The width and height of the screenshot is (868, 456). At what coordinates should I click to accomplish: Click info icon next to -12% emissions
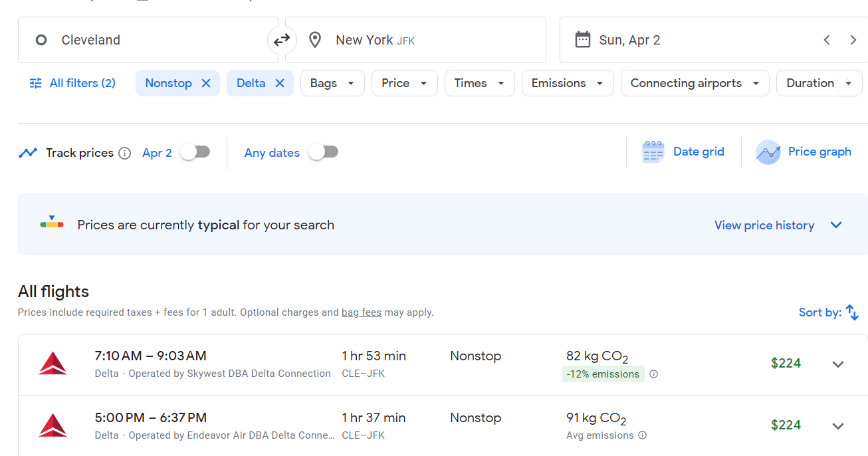653,374
